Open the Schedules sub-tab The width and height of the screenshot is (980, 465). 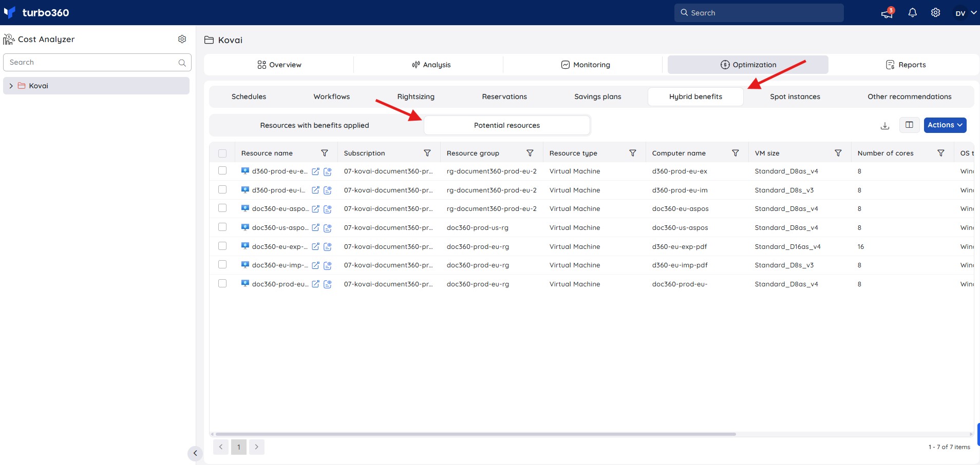[x=249, y=96]
